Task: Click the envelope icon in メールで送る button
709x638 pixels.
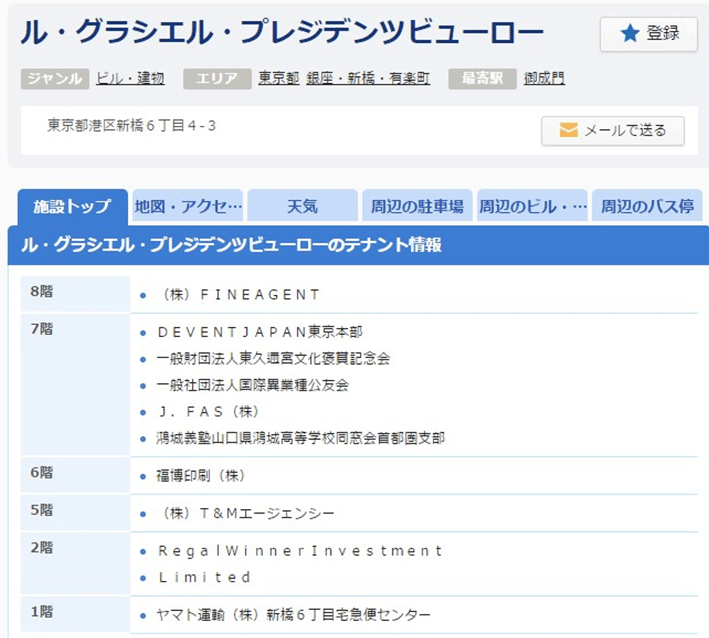Action: pos(568,130)
